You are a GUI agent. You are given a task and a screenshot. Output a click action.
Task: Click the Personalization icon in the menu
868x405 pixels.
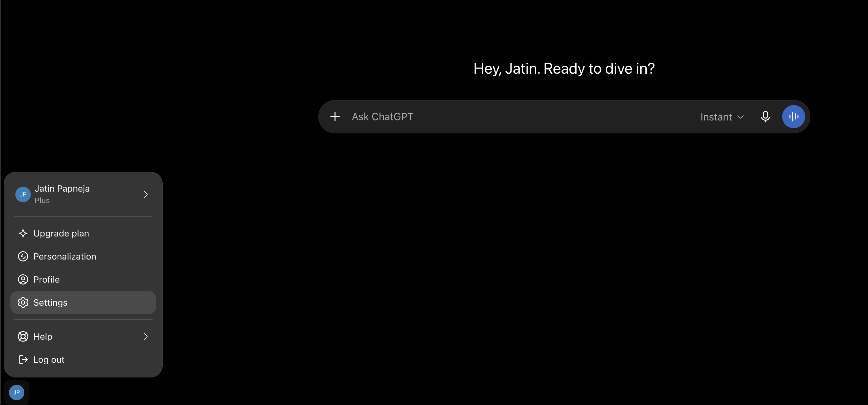click(x=23, y=256)
